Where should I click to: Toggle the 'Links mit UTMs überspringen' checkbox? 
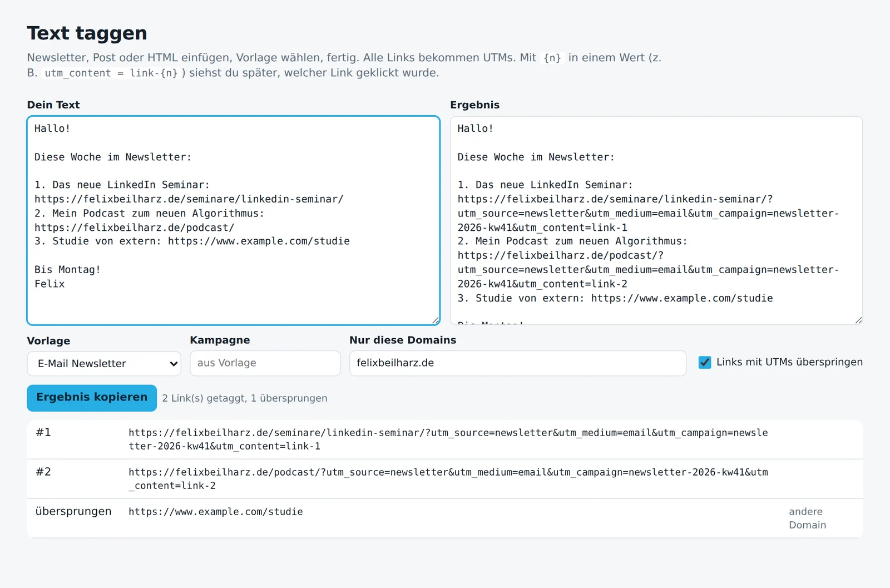click(705, 362)
